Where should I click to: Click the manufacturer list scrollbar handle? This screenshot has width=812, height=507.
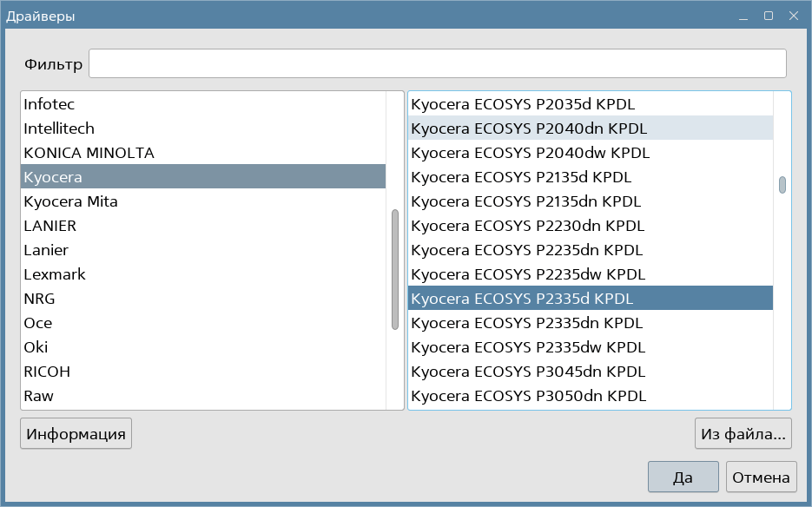click(x=395, y=269)
